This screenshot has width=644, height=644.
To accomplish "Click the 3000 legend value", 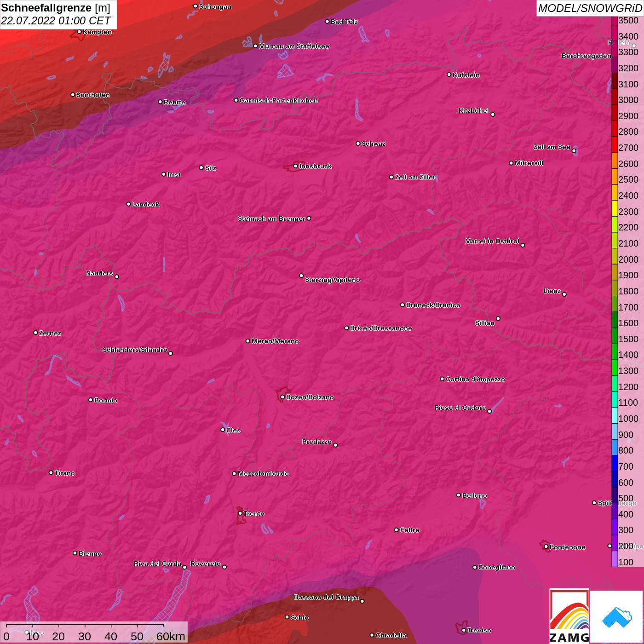I will click(628, 100).
